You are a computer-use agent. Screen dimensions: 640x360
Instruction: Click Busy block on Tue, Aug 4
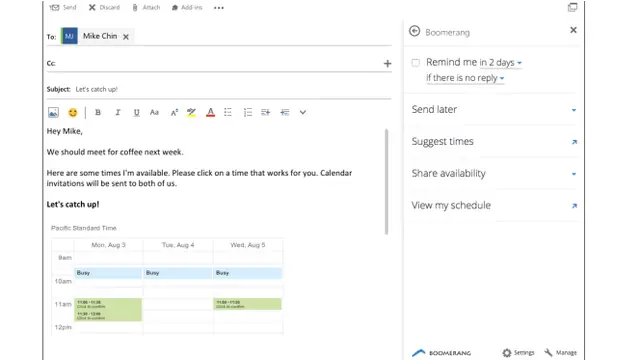point(178,273)
